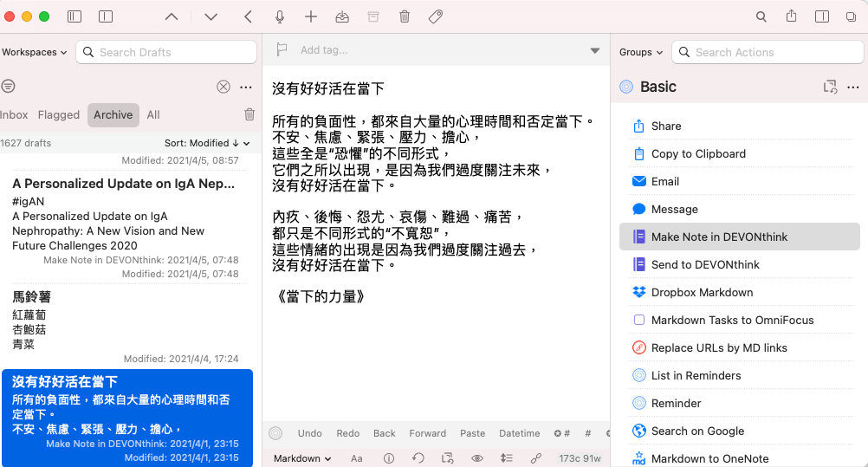Viewport: 868px width, 467px height.
Task: Open the action bar circular icon
Action: click(275, 433)
